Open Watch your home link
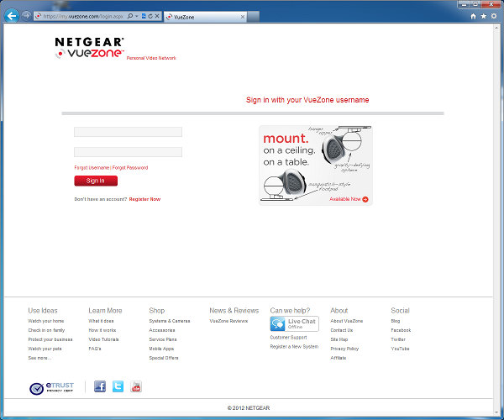Image resolution: width=504 pixels, height=420 pixels. tap(46, 321)
